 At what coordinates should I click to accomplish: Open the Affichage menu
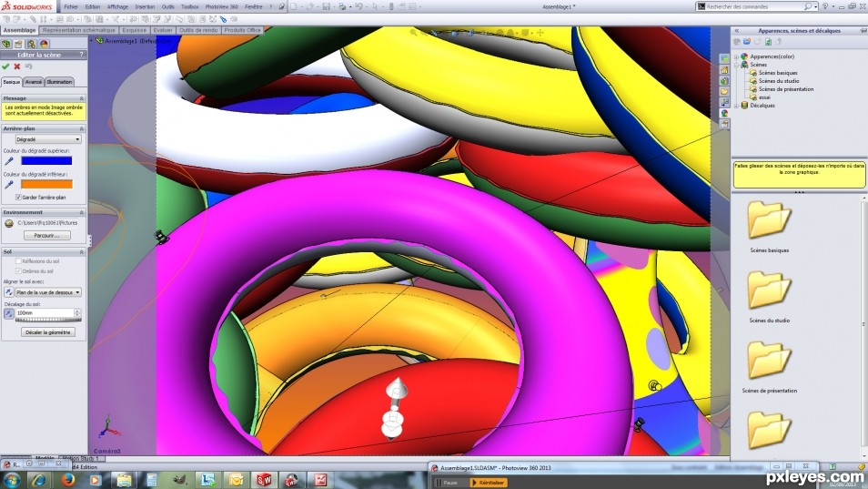tap(117, 6)
